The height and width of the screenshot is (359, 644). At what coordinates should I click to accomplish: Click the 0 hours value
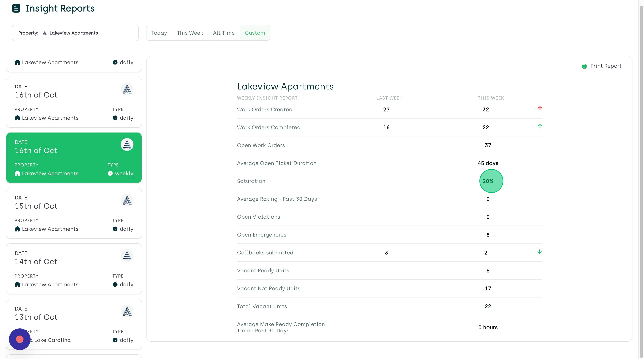pos(488,327)
